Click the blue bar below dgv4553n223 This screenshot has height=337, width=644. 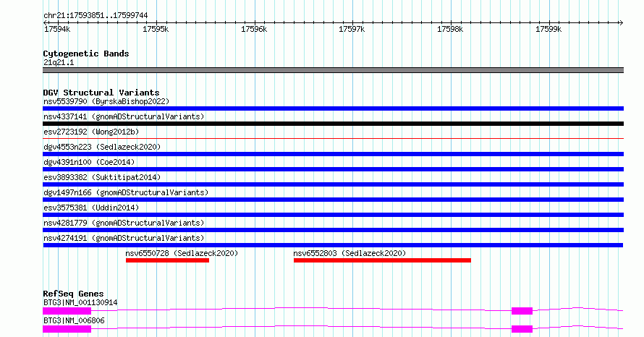(333, 154)
